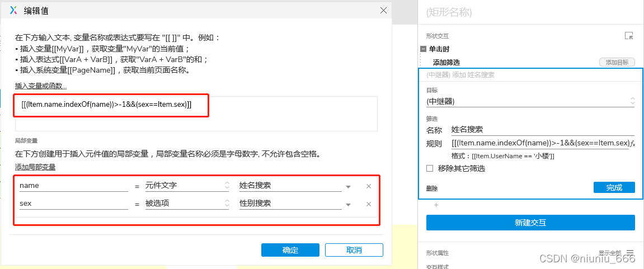
Task: Close the 编辑值 dialog
Action: (383, 11)
